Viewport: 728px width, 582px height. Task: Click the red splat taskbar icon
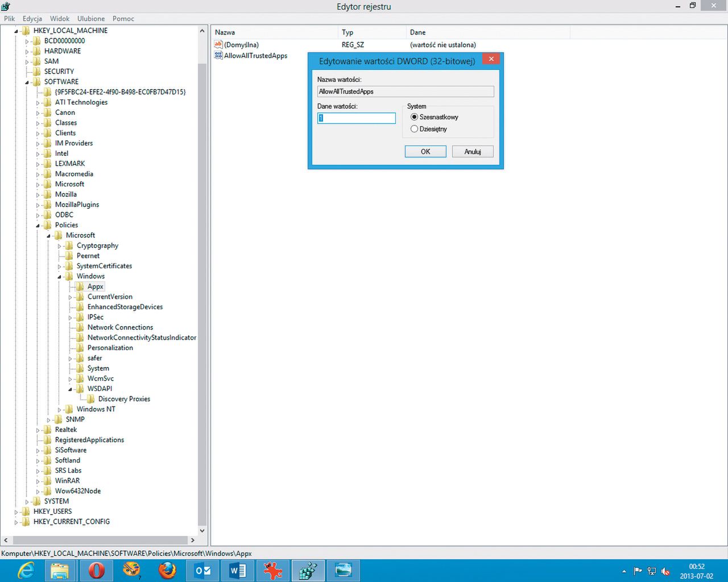[x=273, y=570]
